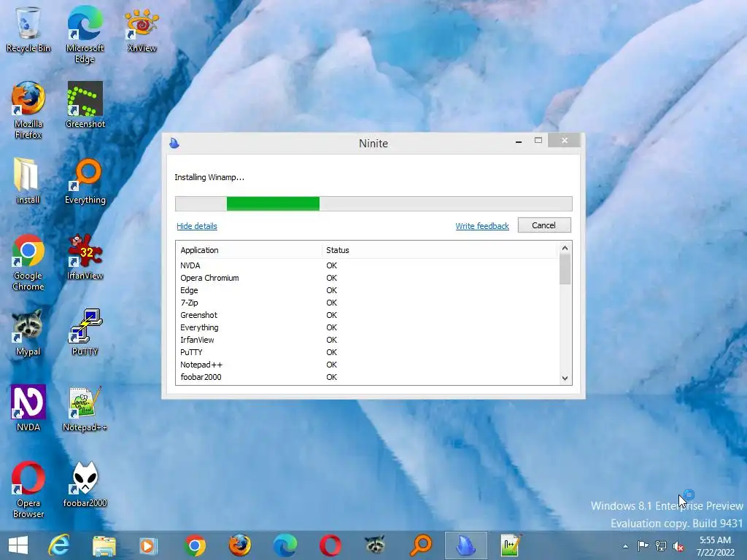Click the list scrollbar up arrow
This screenshot has height=560, width=747.
click(565, 248)
